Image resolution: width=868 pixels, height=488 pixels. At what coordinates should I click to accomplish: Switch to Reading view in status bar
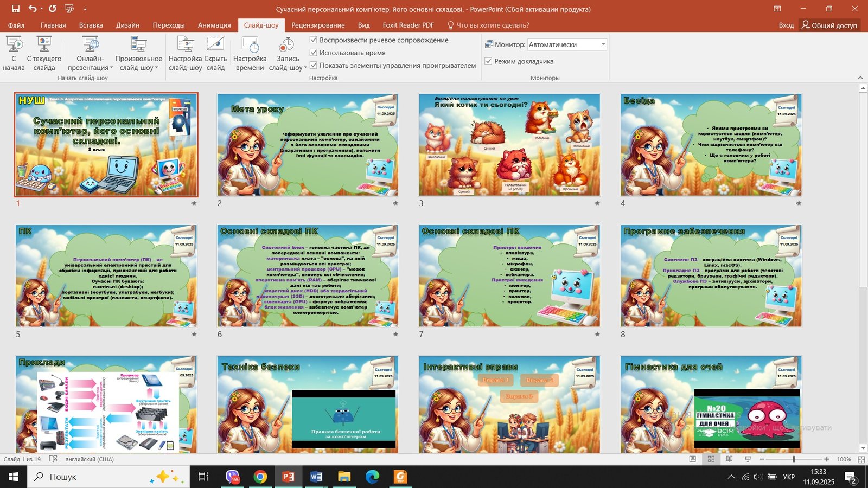point(729,459)
